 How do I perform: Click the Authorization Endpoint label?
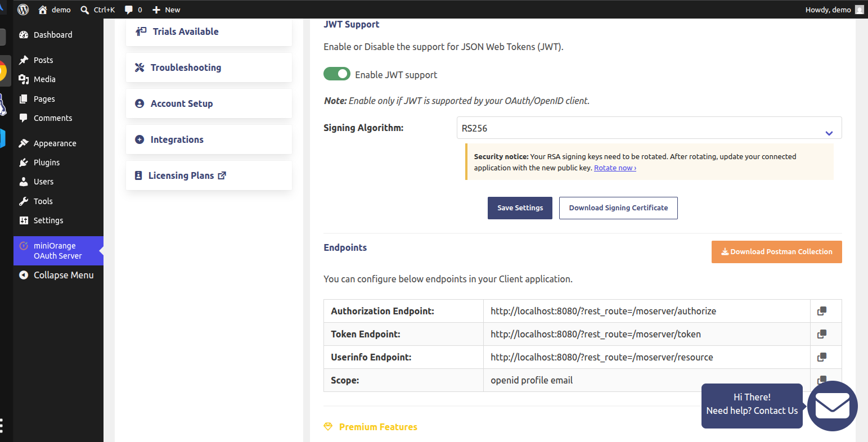383,311
